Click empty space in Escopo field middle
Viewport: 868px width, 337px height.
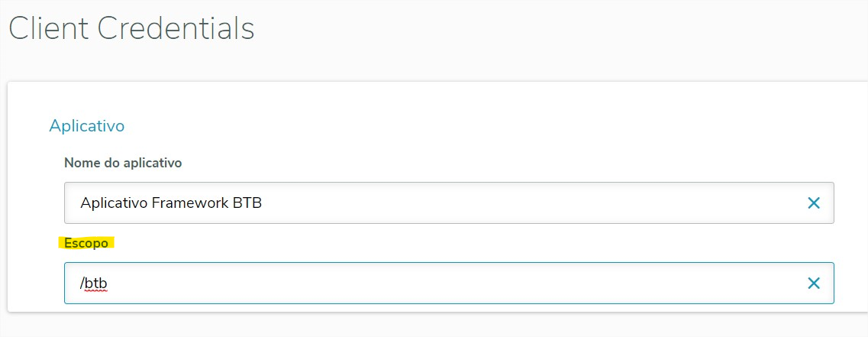[x=458, y=284]
